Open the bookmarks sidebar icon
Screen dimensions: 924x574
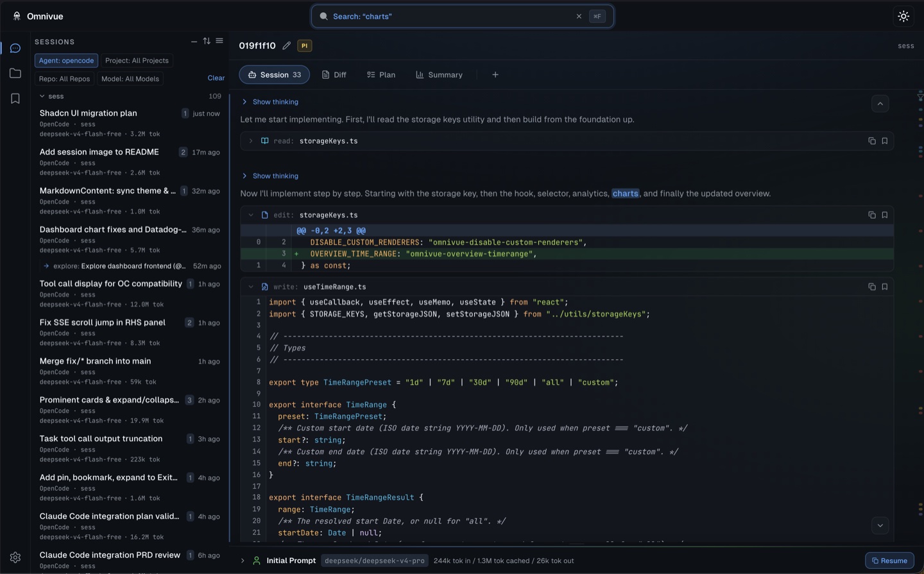tap(15, 98)
